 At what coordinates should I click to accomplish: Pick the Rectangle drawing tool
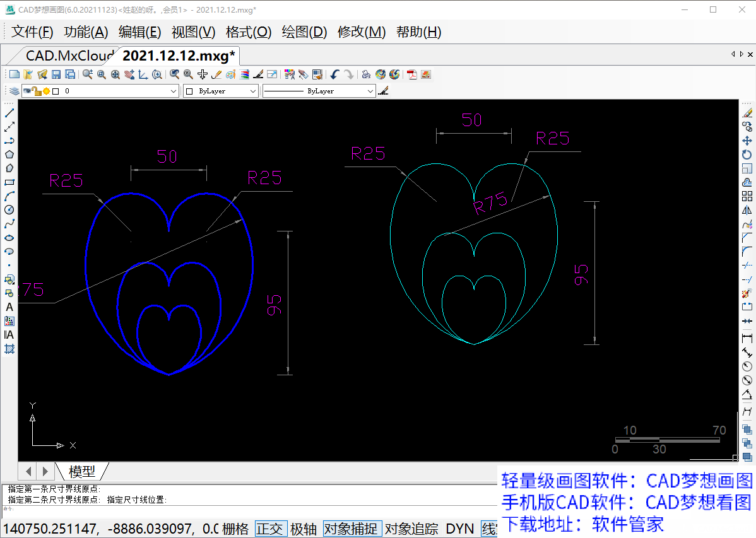click(x=9, y=182)
